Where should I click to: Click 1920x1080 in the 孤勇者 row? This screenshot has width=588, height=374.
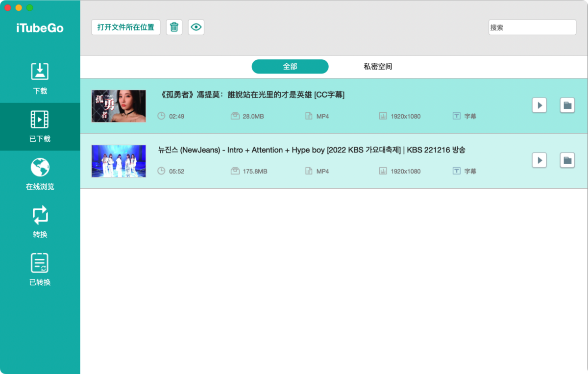pyautogui.click(x=405, y=117)
